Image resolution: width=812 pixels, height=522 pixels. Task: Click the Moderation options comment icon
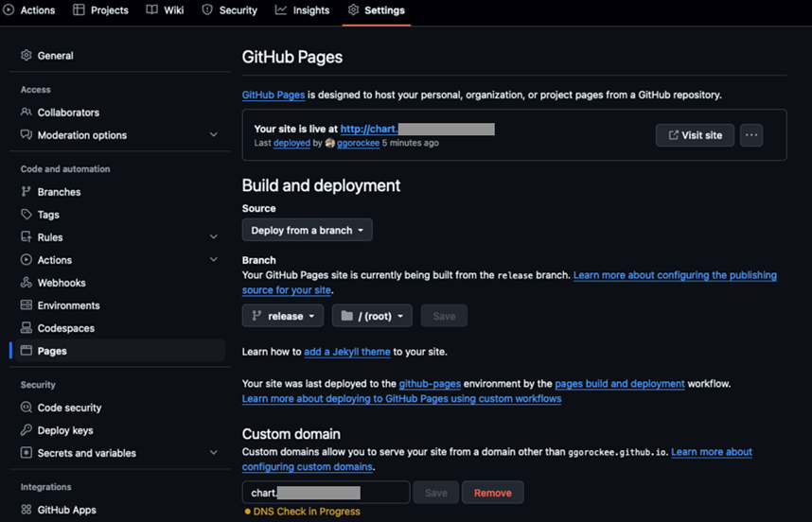tap(26, 134)
